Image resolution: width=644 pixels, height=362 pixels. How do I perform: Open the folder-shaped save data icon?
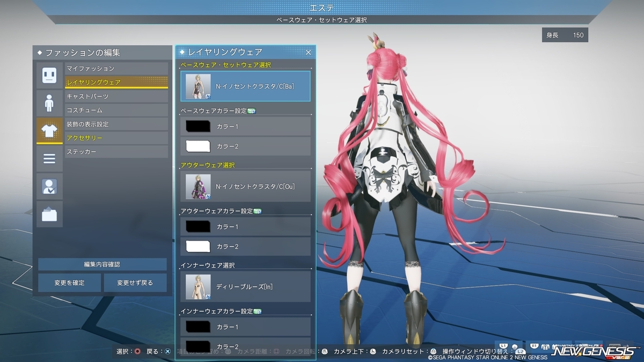tap(49, 215)
